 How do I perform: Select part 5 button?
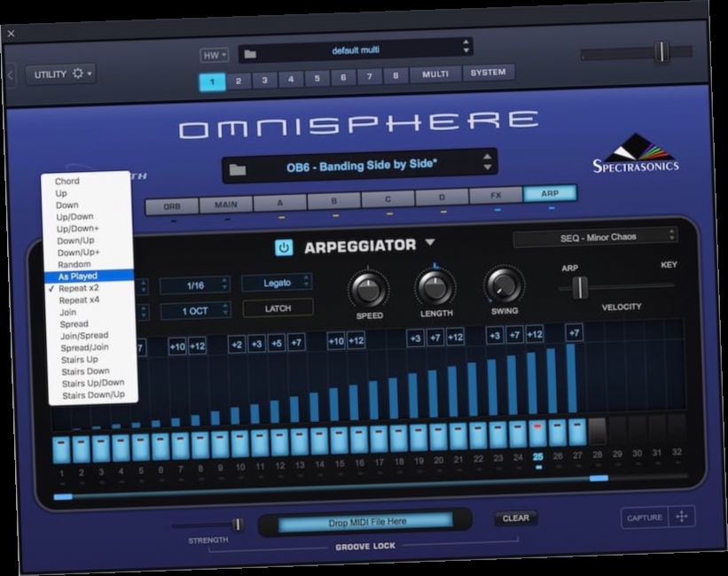(317, 78)
